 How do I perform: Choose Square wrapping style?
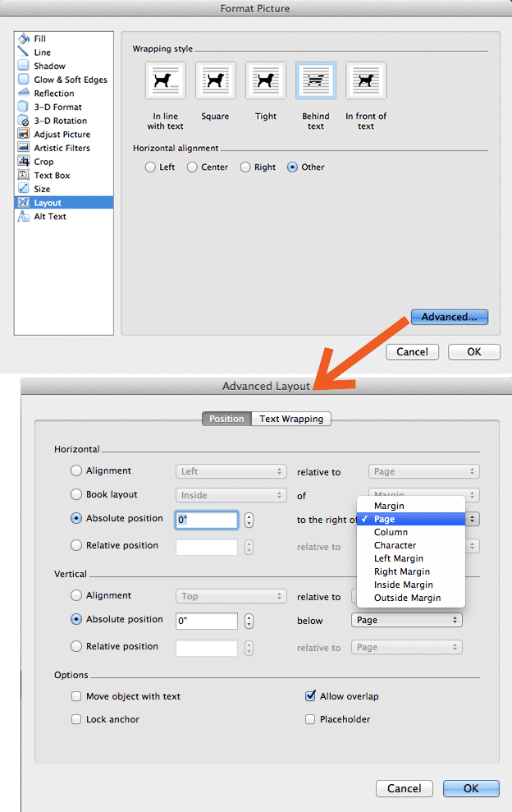tap(215, 80)
